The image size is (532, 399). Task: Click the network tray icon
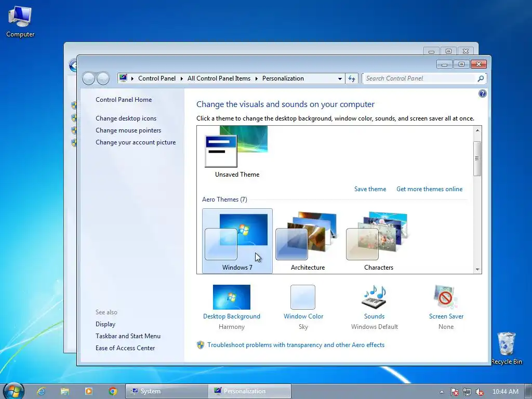[467, 392]
